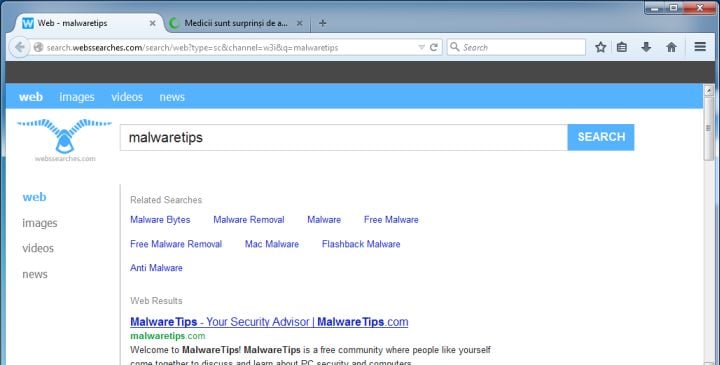Click the vertical scrollbar thumb
This screenshot has width=720, height=365.
coord(709,129)
